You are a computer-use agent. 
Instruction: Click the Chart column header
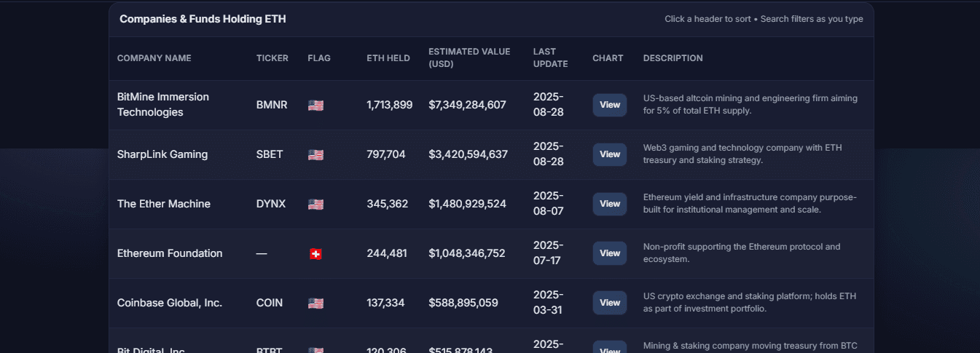tap(608, 58)
